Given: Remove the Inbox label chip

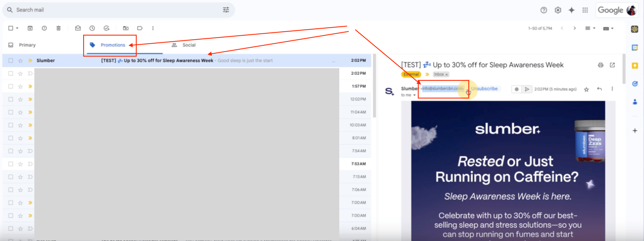Looking at the screenshot, I should 446,75.
